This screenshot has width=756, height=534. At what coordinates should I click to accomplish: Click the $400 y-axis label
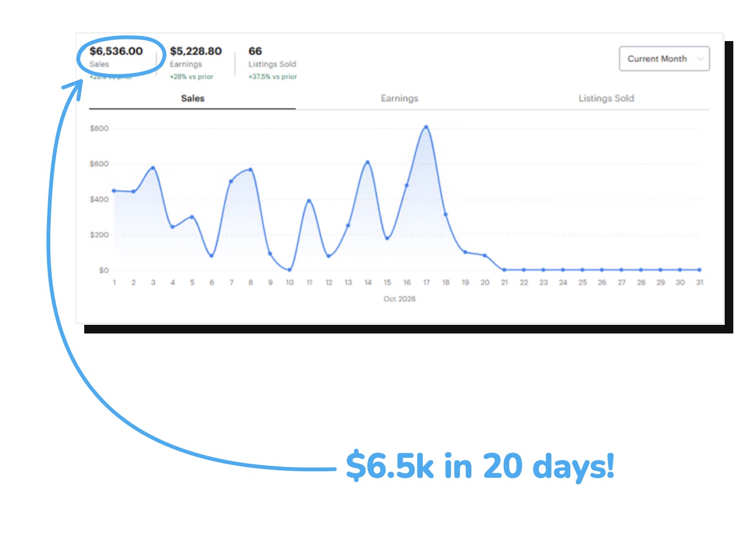click(x=99, y=199)
